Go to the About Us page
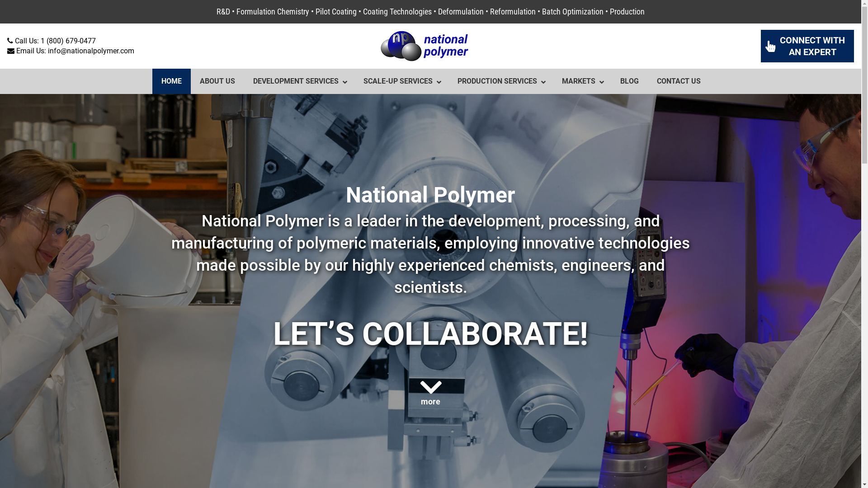Viewport: 868px width, 488px height. [217, 81]
